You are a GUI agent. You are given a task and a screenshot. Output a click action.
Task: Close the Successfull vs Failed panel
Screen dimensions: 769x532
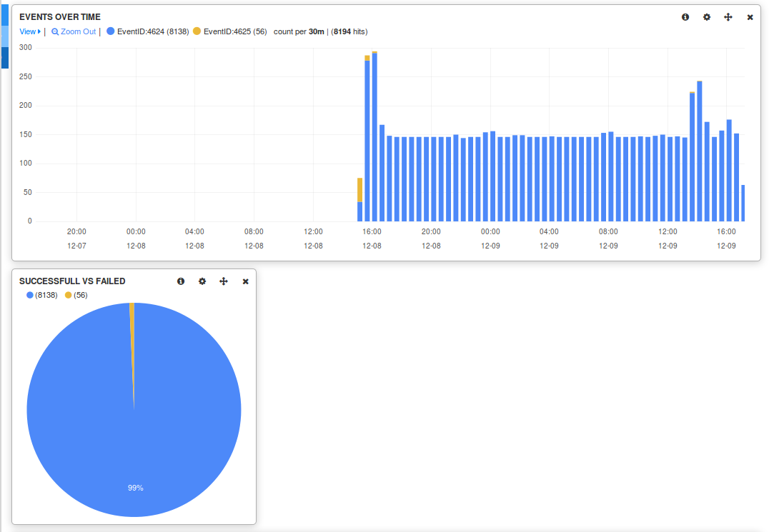[x=245, y=281]
